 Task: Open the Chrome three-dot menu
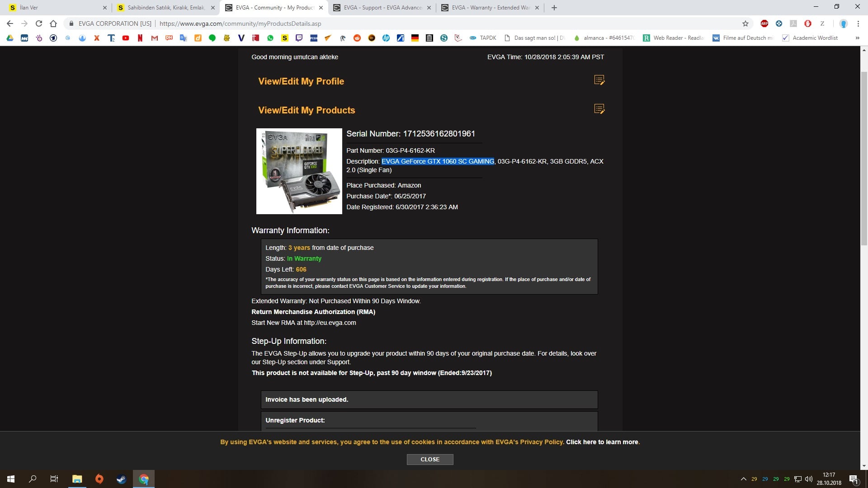click(x=858, y=23)
